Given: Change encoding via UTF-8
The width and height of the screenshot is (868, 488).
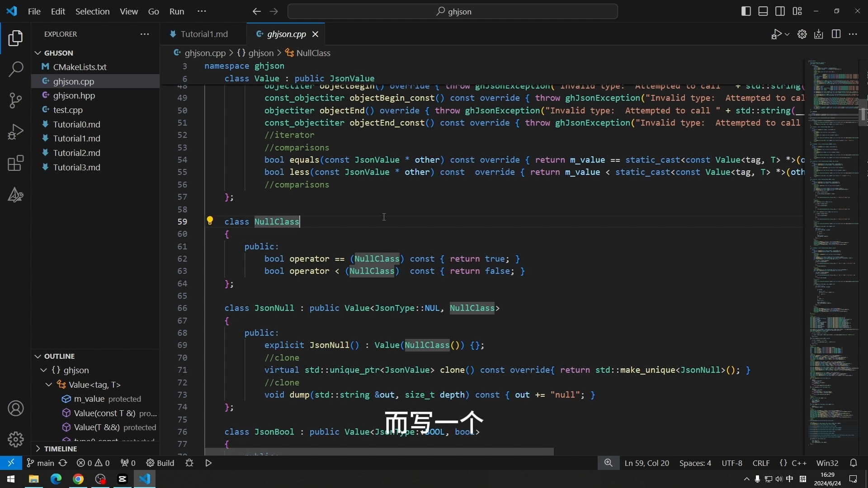Looking at the screenshot, I should coord(732,463).
